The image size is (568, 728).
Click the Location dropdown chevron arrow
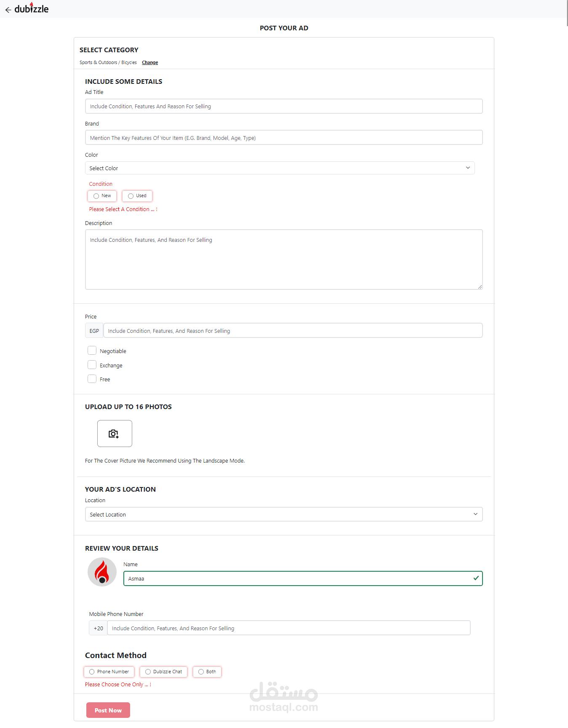point(475,514)
